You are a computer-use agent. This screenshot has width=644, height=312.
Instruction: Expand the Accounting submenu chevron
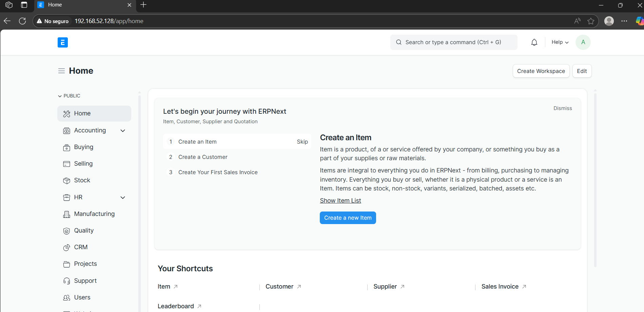point(123,131)
